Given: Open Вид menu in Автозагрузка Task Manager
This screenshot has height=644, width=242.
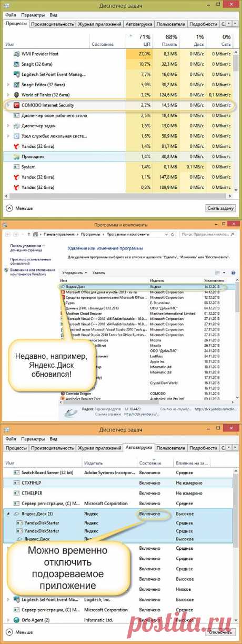Looking at the screenshot, I should [x=54, y=439].
